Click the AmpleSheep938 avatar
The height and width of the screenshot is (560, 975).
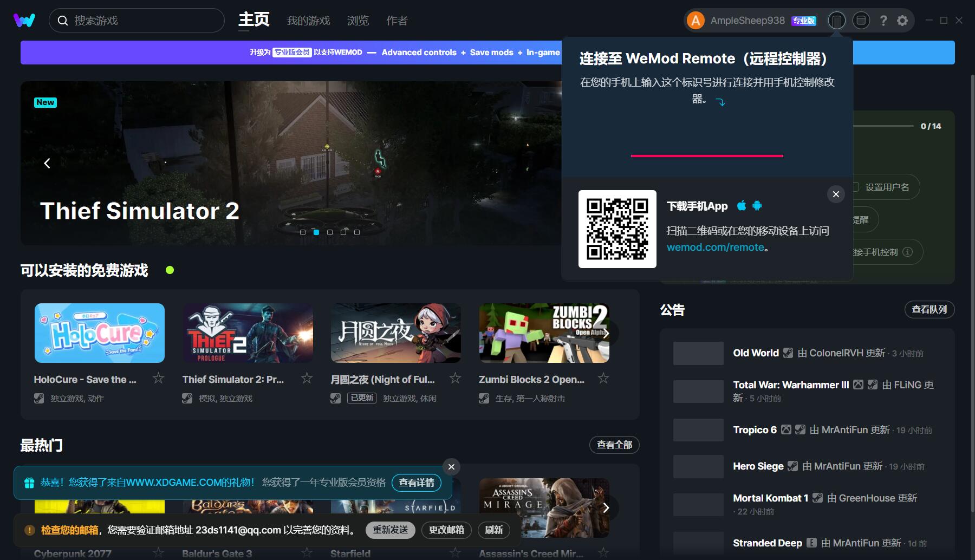coord(695,21)
